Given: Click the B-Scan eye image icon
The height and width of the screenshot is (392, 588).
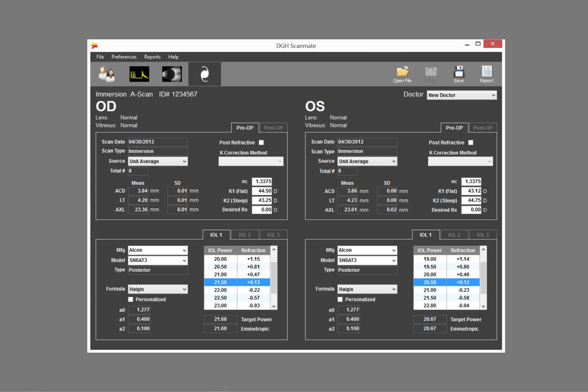Looking at the screenshot, I should click(x=172, y=74).
